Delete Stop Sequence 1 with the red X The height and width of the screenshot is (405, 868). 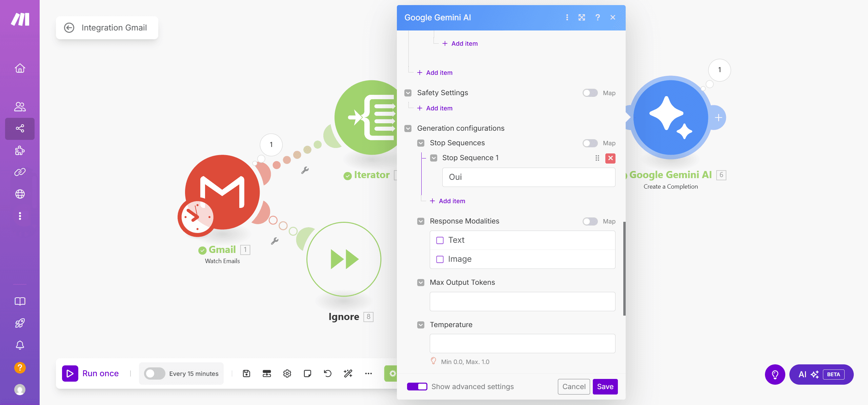pyautogui.click(x=610, y=158)
